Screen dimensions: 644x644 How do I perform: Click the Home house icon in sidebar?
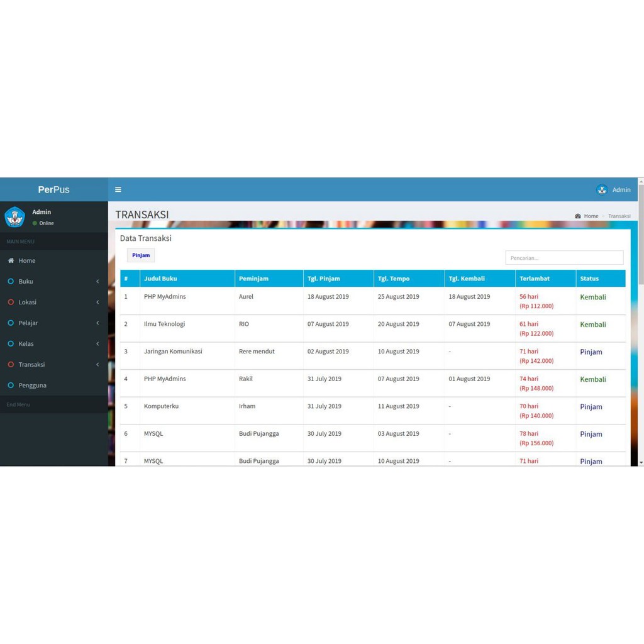11,260
